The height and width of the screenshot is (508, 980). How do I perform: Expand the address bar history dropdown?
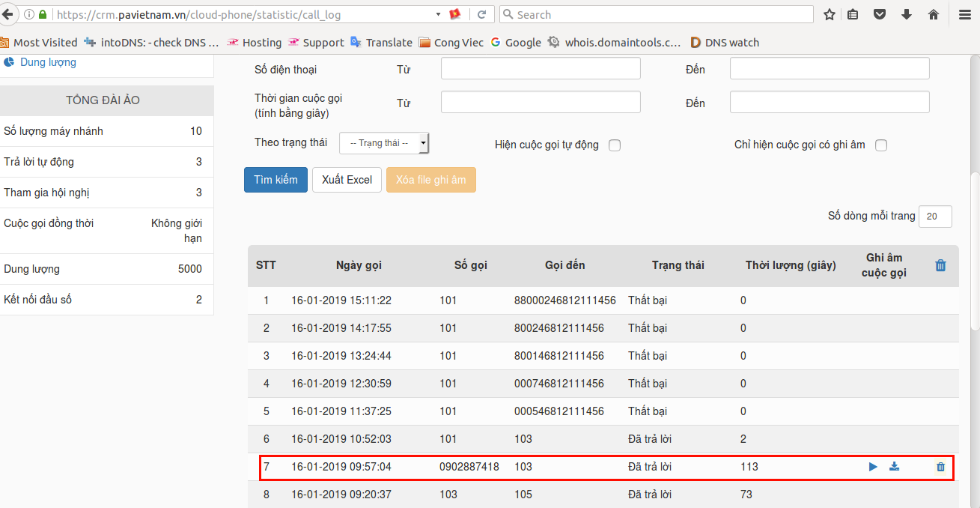pos(438,14)
